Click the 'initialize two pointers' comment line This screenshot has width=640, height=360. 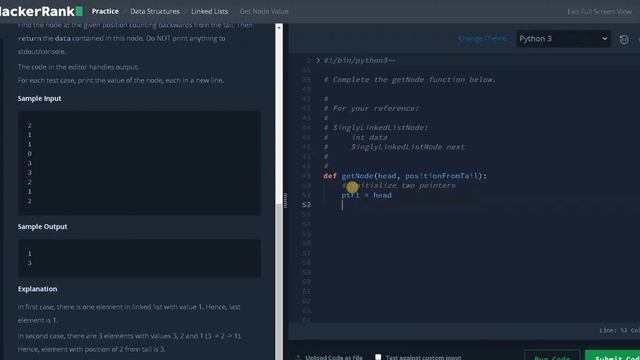(398, 186)
